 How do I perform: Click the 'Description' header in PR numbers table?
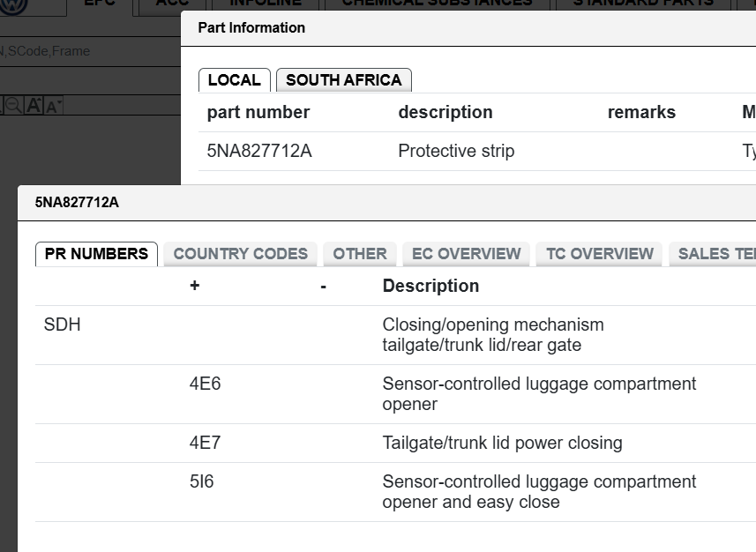click(430, 286)
